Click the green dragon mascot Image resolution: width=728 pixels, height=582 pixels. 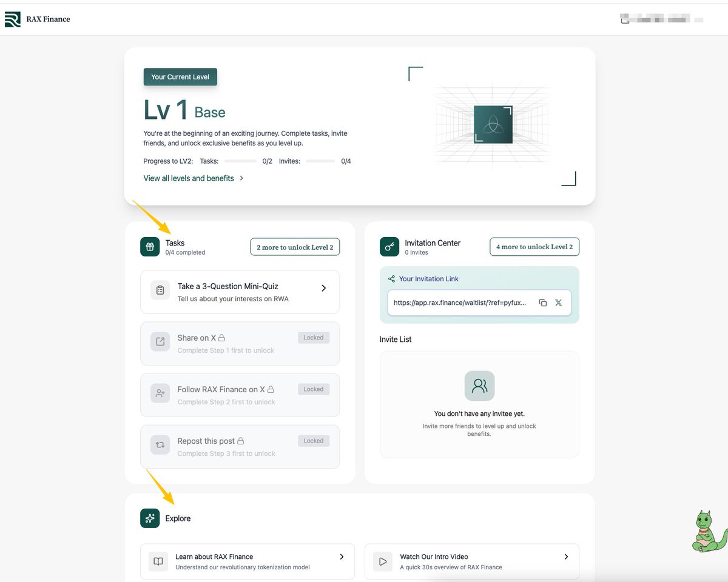709,531
